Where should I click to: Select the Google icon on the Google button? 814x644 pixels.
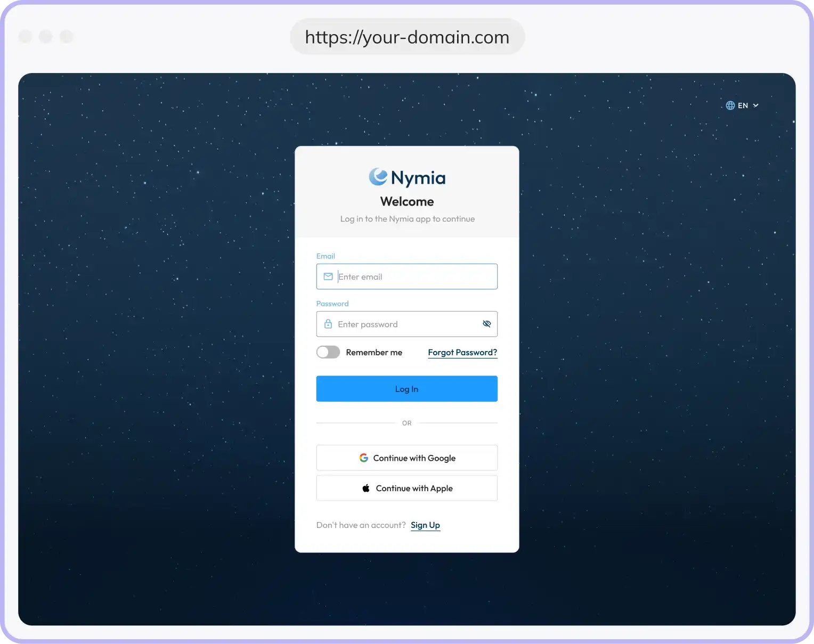pos(364,458)
